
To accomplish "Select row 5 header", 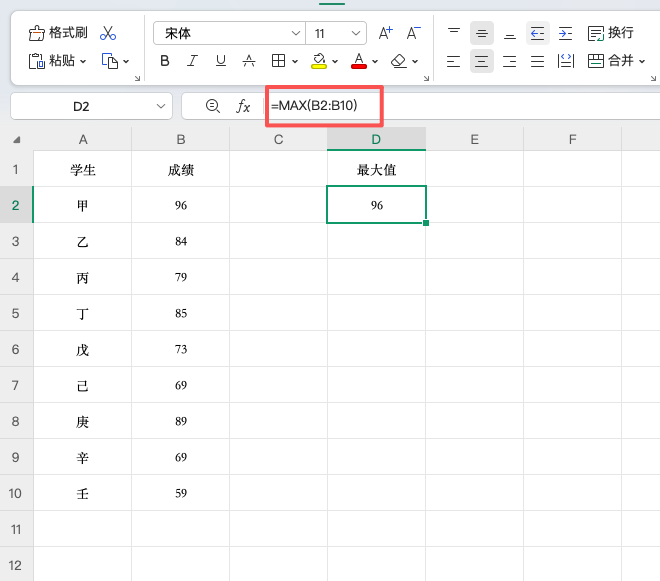I will tap(16, 313).
